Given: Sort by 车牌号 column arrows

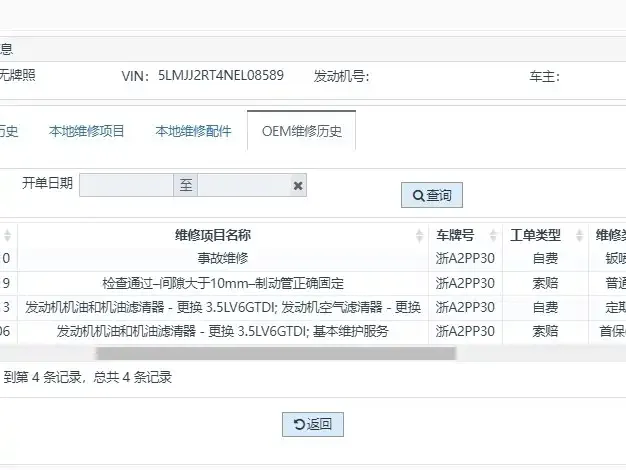Looking at the screenshot, I should pos(493,235).
